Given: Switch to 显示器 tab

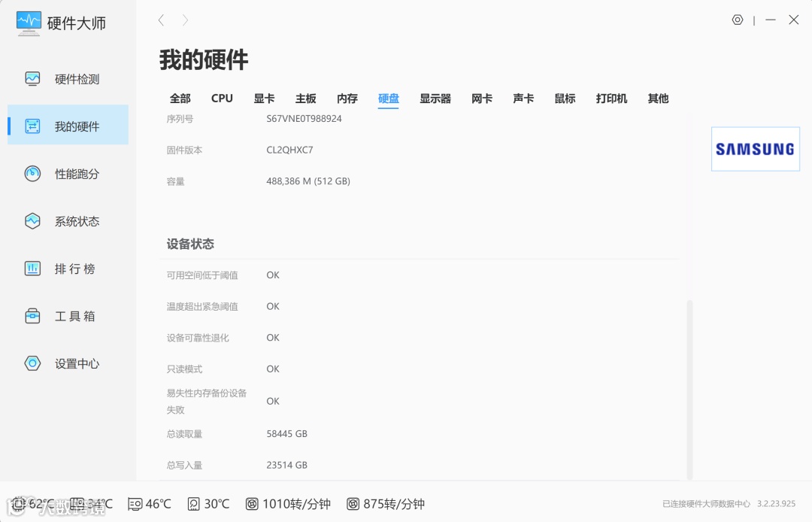Looking at the screenshot, I should coord(435,99).
